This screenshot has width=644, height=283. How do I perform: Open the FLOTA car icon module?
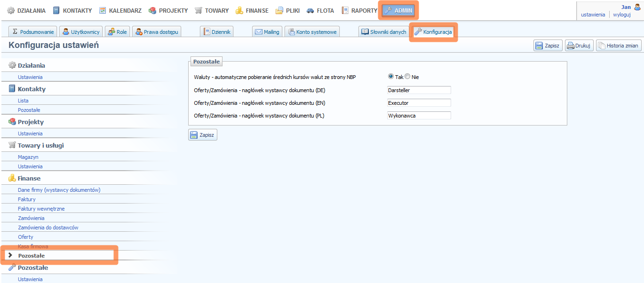coord(310,10)
